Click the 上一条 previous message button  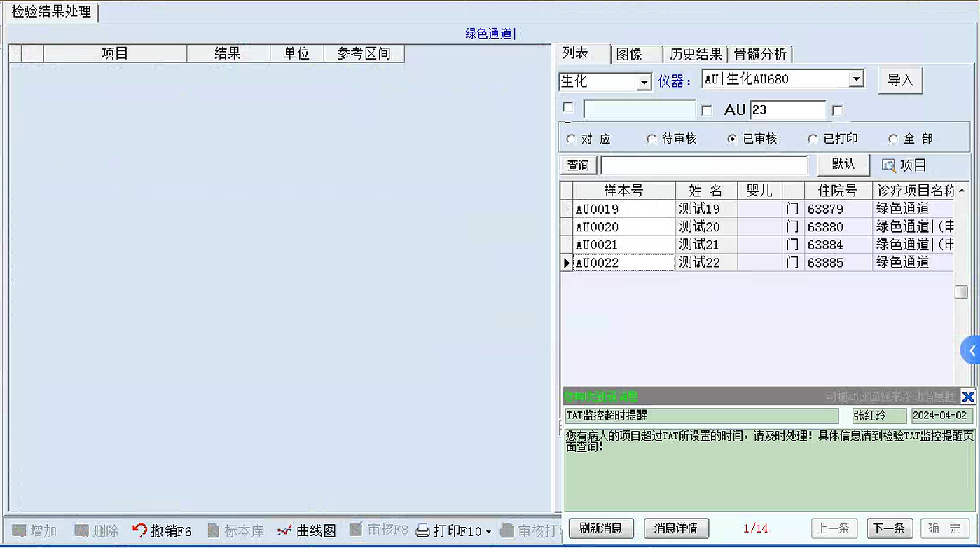[x=834, y=528]
